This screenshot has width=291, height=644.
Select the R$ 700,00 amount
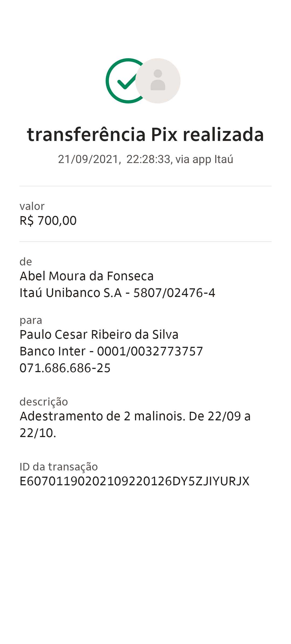(x=48, y=221)
